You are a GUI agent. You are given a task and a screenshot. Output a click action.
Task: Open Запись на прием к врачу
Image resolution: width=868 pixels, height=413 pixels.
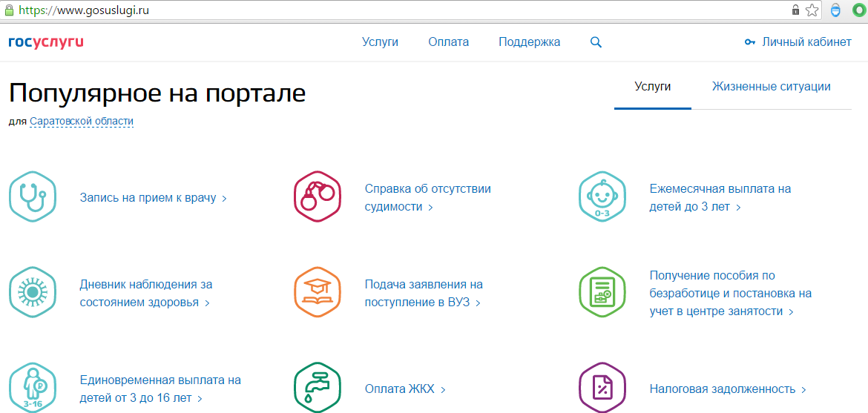[154, 198]
